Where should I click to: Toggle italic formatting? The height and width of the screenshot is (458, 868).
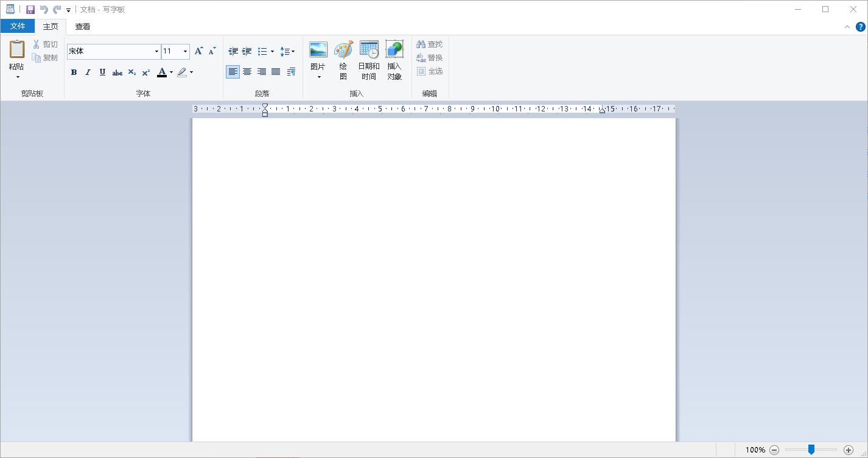(88, 72)
